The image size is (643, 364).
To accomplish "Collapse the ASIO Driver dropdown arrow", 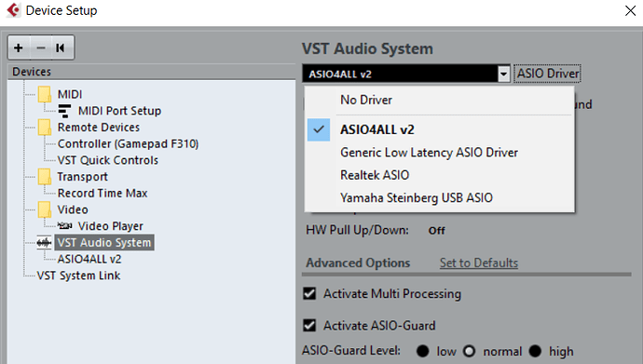I will [503, 74].
